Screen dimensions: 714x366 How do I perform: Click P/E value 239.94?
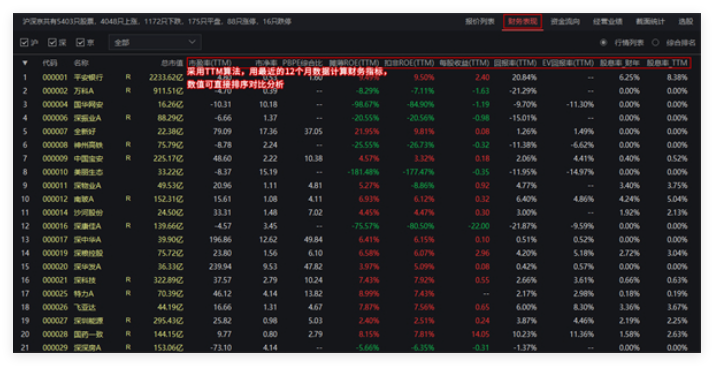click(220, 267)
